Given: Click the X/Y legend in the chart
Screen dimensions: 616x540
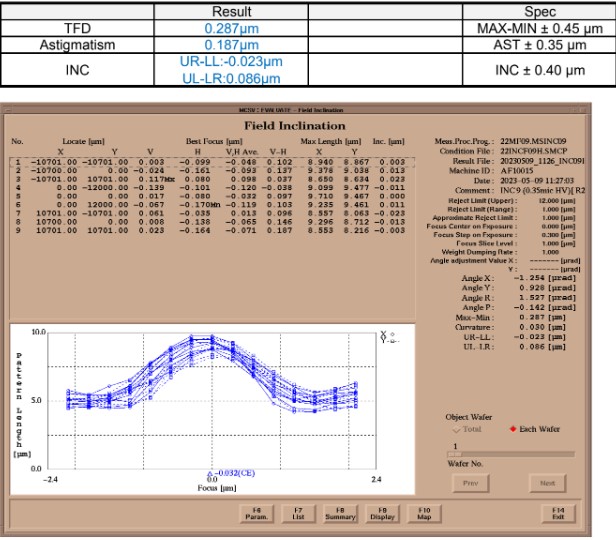Looking at the screenshot, I should 389,335.
